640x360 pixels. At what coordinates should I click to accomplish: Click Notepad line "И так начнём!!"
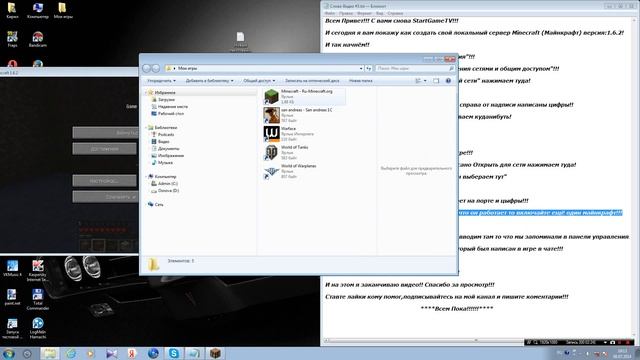coord(347,45)
